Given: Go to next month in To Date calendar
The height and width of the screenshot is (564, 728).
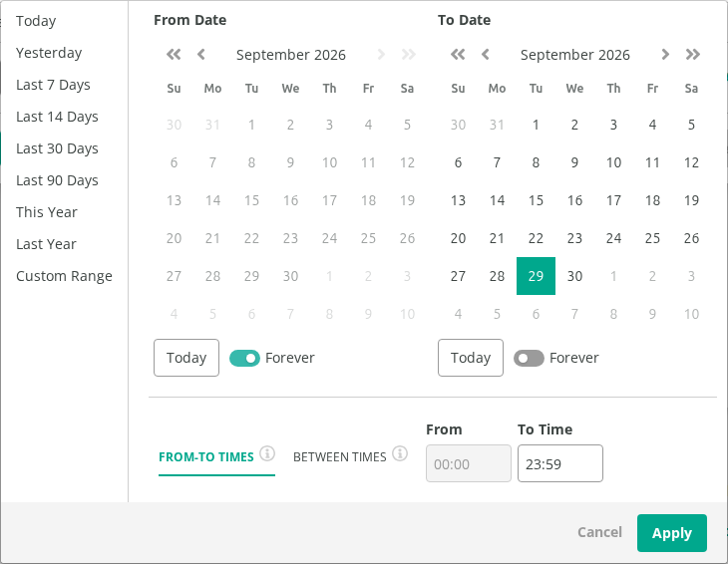Looking at the screenshot, I should click(665, 55).
